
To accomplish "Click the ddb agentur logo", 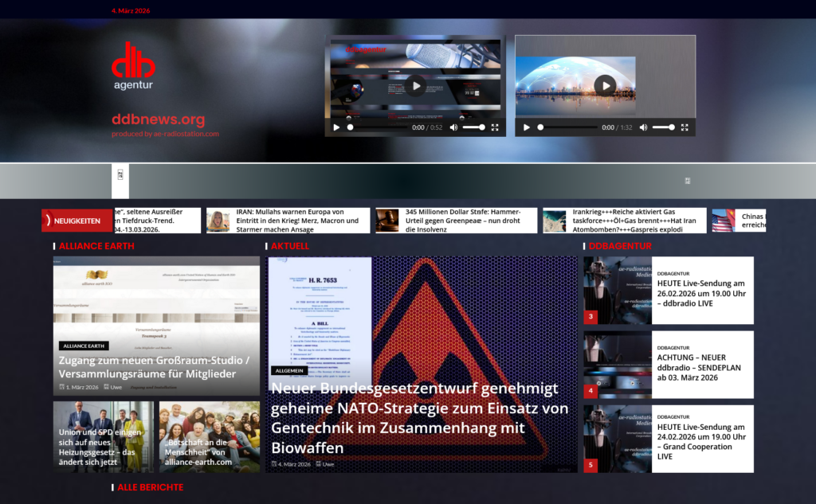I will pyautogui.click(x=133, y=64).
